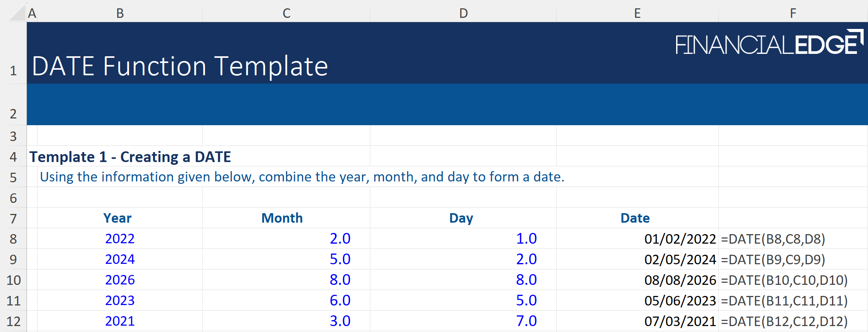Viewport: 868px width, 332px height.
Task: Select the day value 7.0 cell
Action: click(x=526, y=321)
